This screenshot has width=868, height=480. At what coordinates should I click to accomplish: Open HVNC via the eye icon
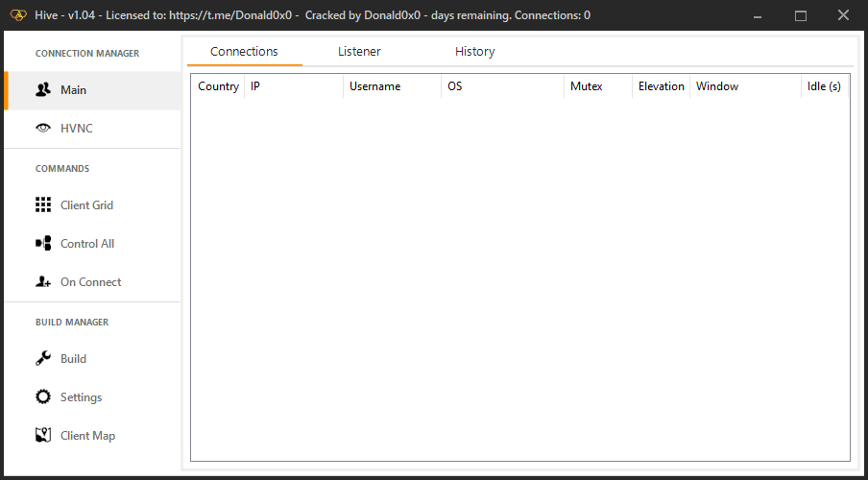[43, 129]
